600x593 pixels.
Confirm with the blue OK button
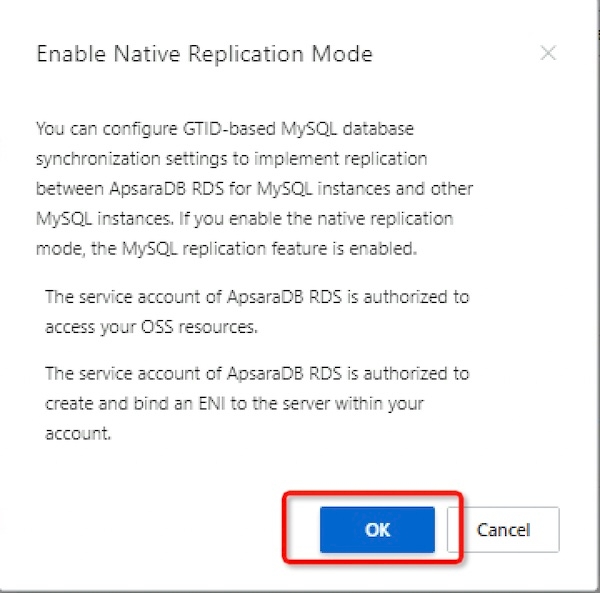point(377,530)
